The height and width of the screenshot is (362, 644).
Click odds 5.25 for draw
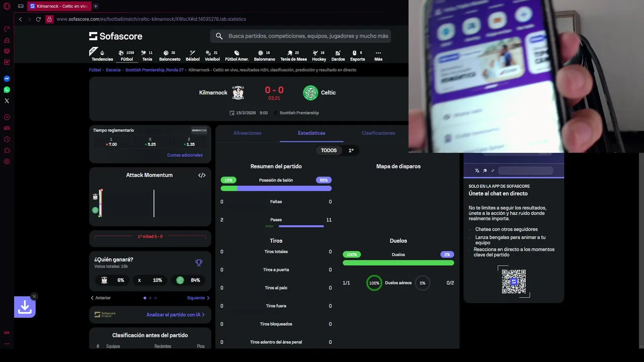150,142
